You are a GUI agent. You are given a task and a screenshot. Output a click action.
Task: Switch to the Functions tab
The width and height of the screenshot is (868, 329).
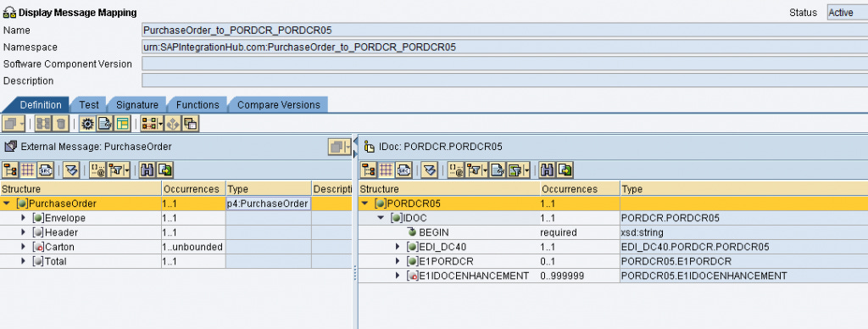click(x=198, y=104)
